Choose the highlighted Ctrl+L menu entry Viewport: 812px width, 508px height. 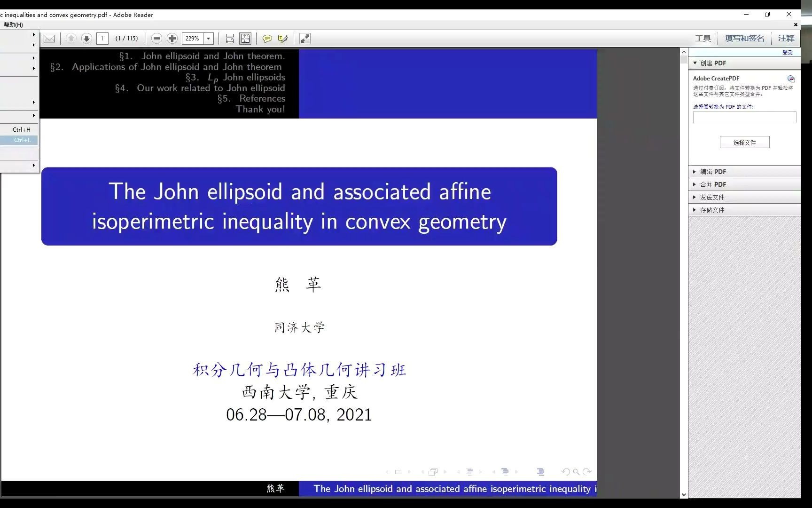[19, 140]
